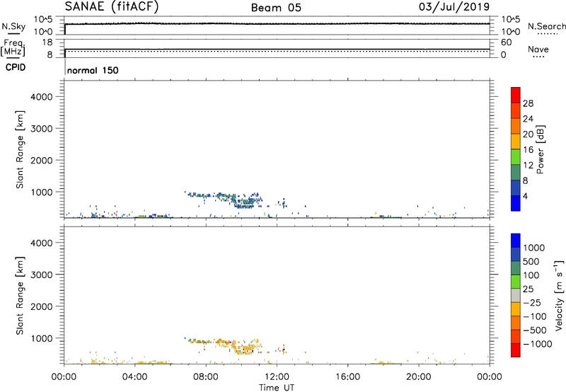This screenshot has width=566, height=392.
Task: Click the 20:00 time axis tick label
Action: (x=418, y=377)
